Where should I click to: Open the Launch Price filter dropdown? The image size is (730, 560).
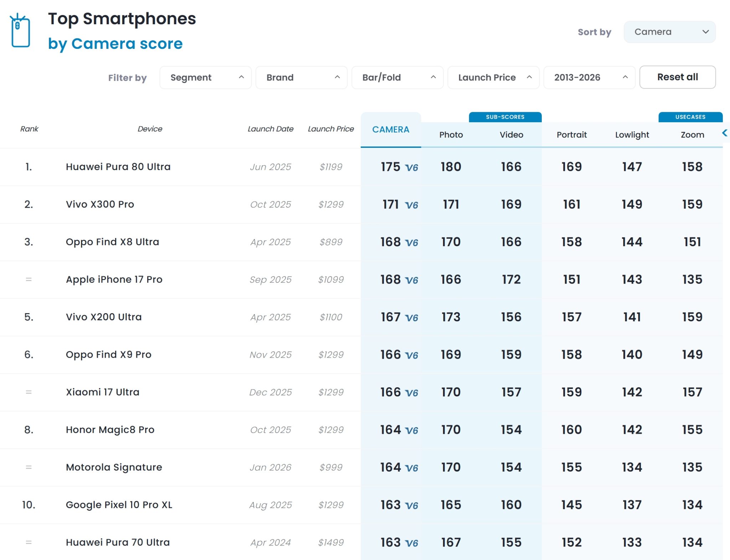click(x=493, y=77)
